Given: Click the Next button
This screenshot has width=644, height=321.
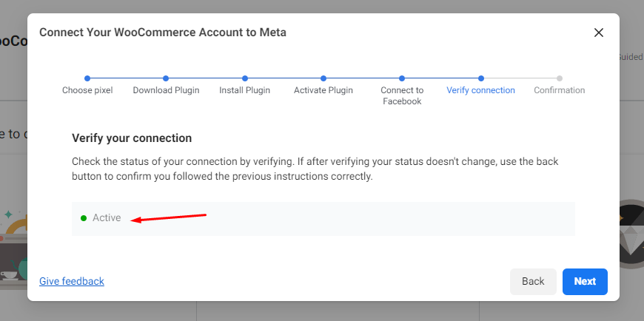Looking at the screenshot, I should [x=585, y=282].
